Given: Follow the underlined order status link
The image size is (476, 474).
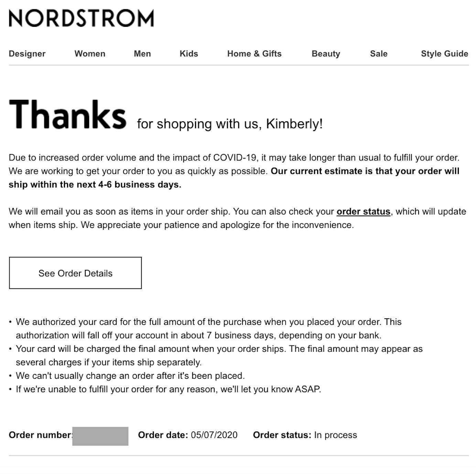Looking at the screenshot, I should [363, 211].
